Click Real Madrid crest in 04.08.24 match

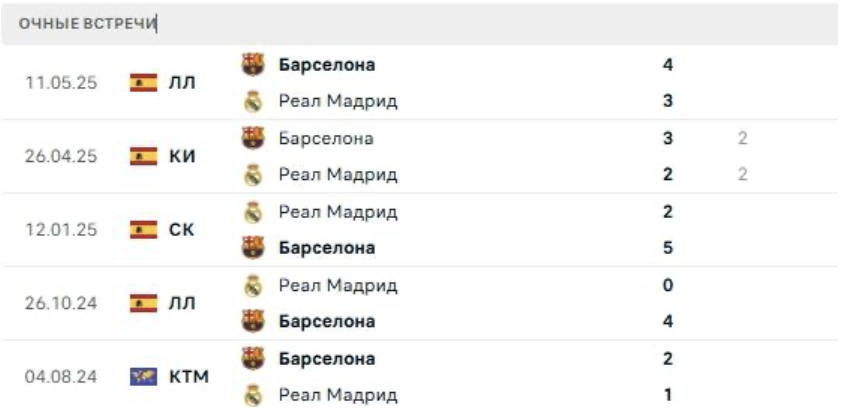pyautogui.click(x=253, y=395)
